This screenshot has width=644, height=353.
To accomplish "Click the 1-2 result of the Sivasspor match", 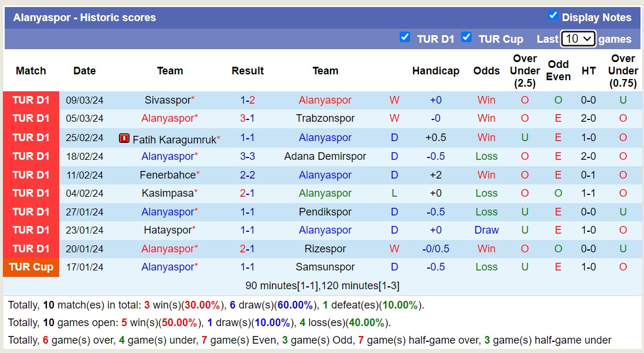I will click(247, 100).
